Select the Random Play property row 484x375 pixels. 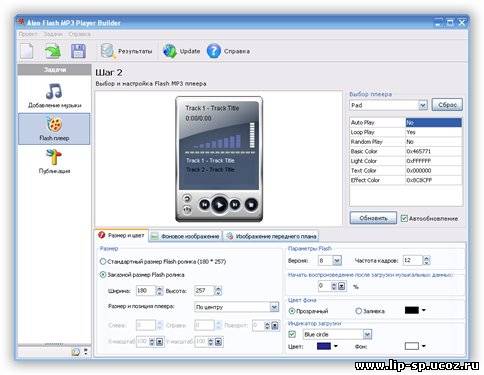click(x=406, y=142)
